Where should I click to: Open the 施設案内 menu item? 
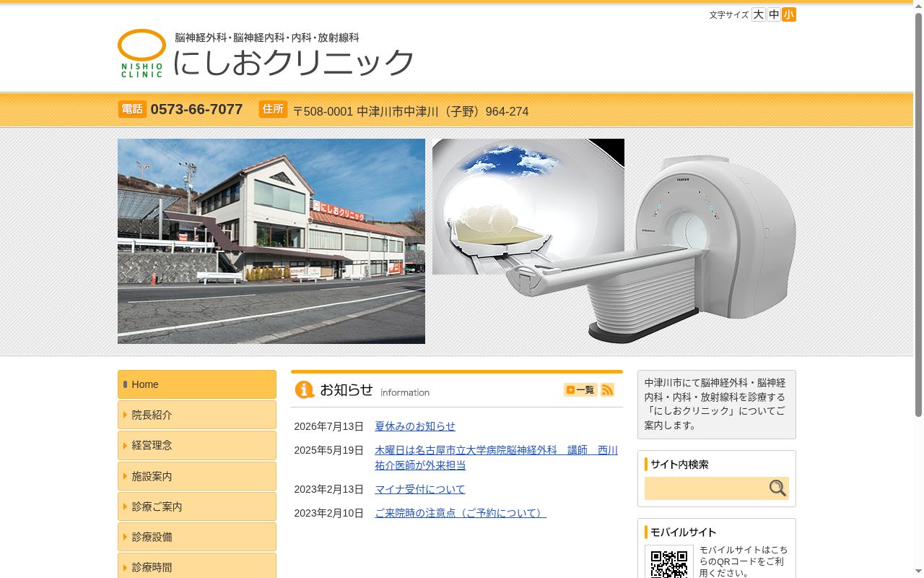tap(197, 476)
